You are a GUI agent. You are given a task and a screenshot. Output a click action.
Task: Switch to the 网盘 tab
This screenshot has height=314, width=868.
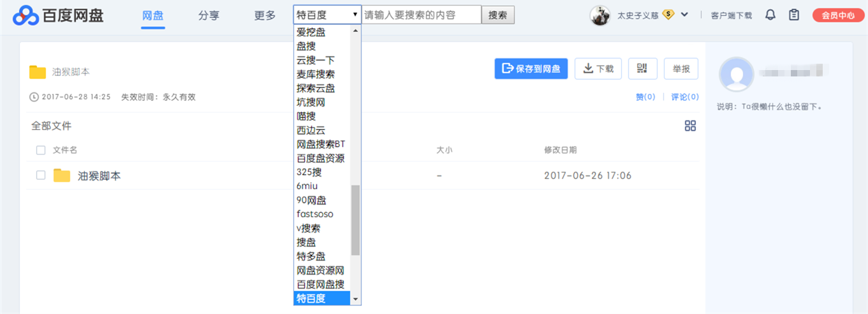point(153,15)
